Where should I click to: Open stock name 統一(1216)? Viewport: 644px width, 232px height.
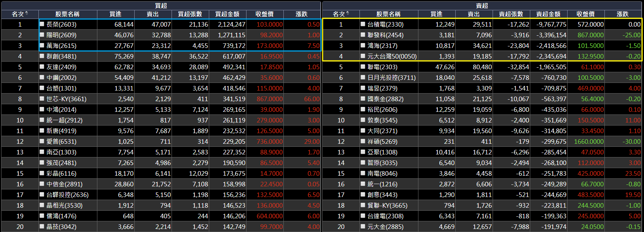pos(382,184)
